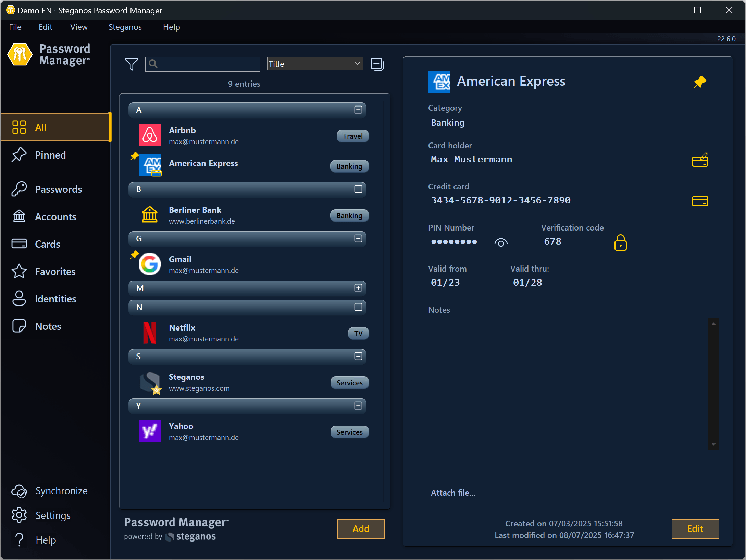The image size is (746, 560).
Task: Unpin the American Express entry
Action: (700, 82)
